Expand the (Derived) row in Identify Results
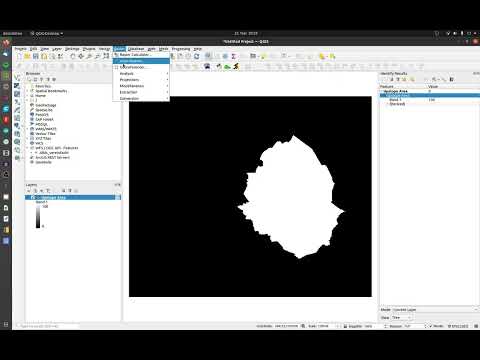This screenshot has width=480, height=360. [x=388, y=104]
